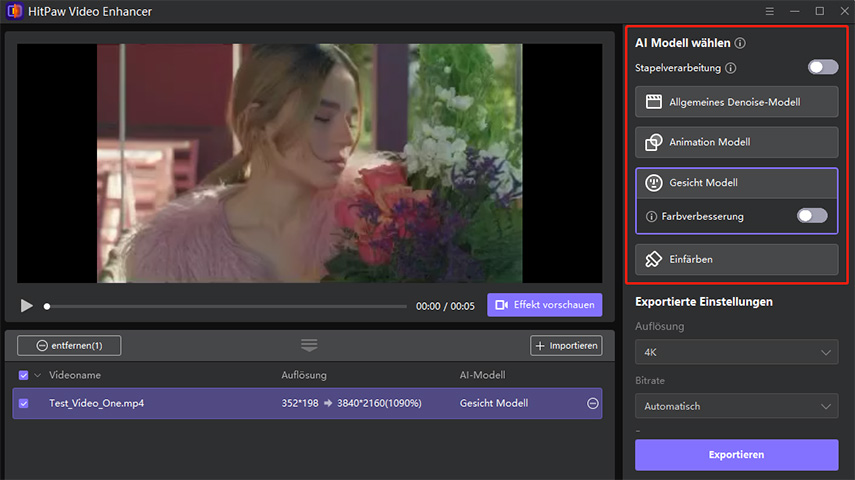Viewport: 855px width, 480px height.
Task: Select the Gesicht Modell option
Action: (736, 183)
